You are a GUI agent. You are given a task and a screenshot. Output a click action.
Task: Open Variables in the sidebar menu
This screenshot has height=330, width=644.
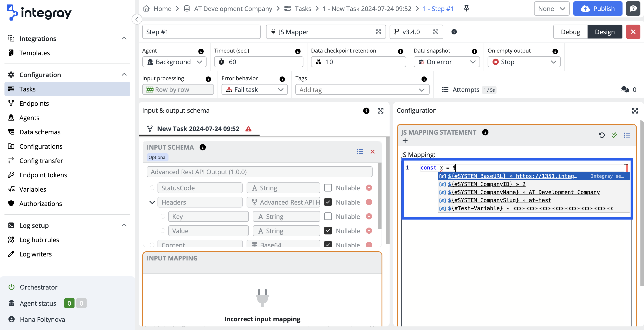(x=33, y=189)
